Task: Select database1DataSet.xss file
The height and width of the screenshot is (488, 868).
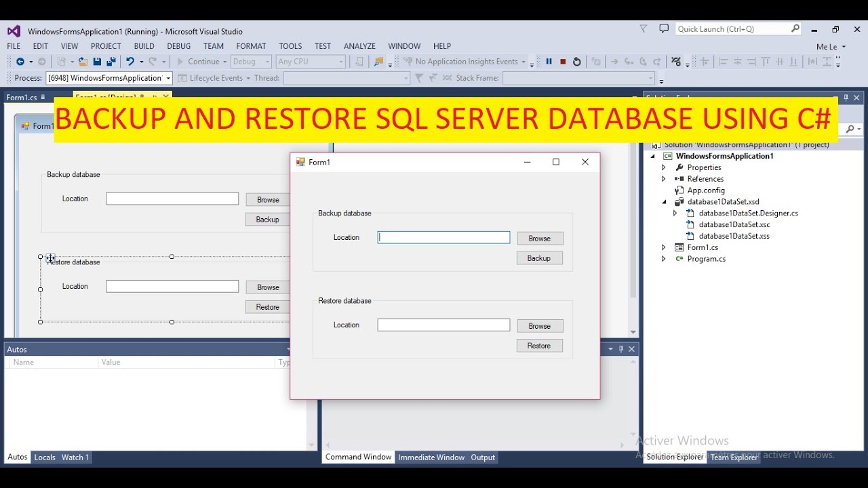Action: click(x=734, y=236)
